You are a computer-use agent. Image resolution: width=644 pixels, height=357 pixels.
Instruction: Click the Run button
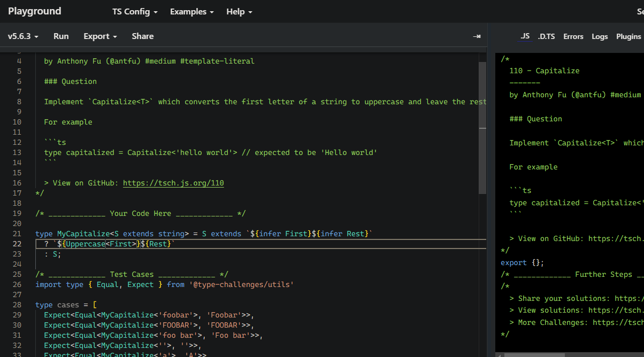tap(61, 36)
